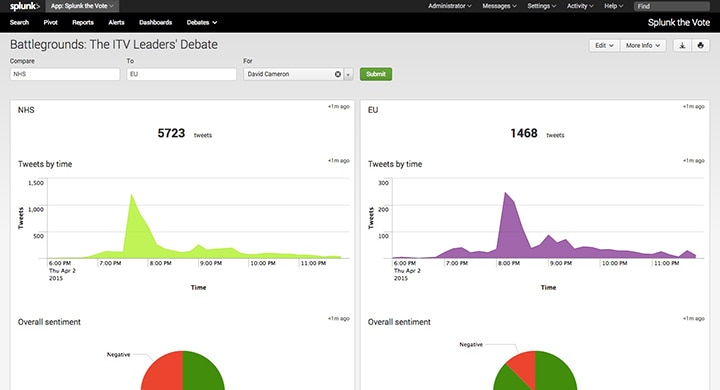The height and width of the screenshot is (390, 720).
Task: Click the red Negative slice in NHS pie
Action: (x=163, y=374)
